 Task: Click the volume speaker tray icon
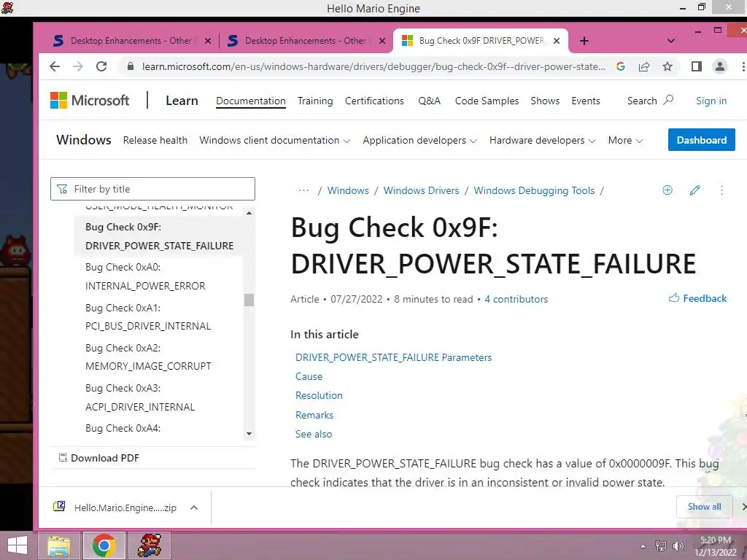(x=678, y=546)
